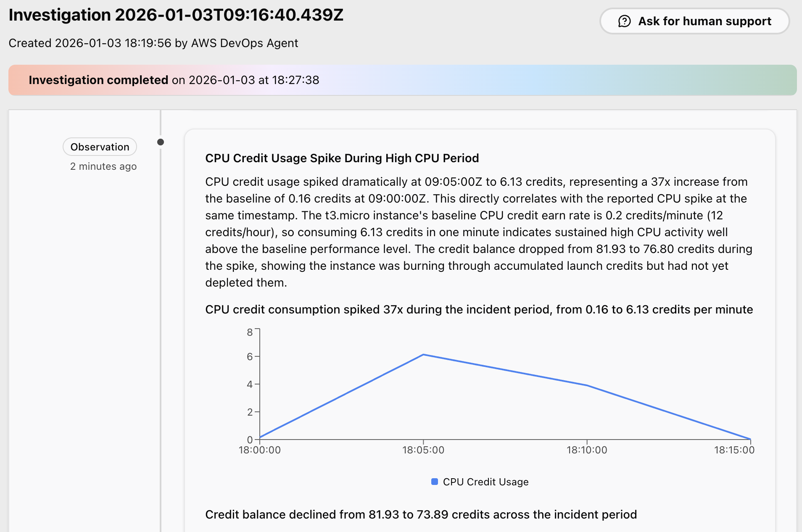The image size is (802, 532).
Task: Click the Ask for human support button
Action: (694, 21)
